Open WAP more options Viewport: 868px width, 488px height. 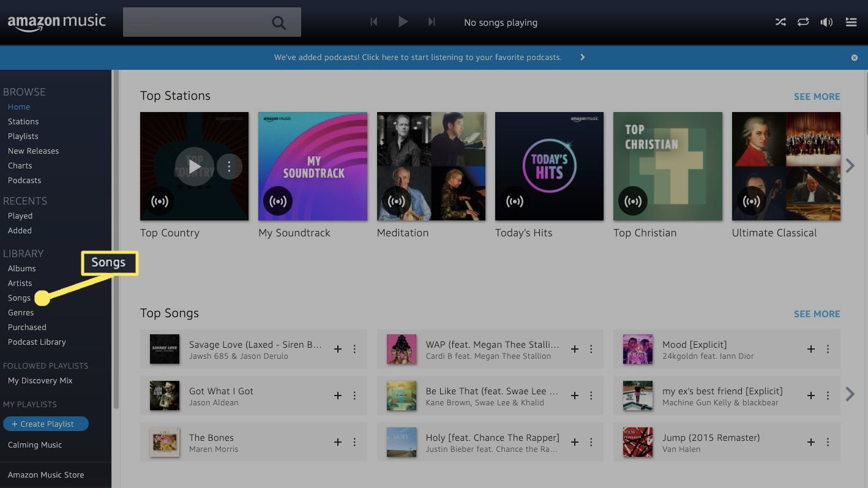(591, 349)
